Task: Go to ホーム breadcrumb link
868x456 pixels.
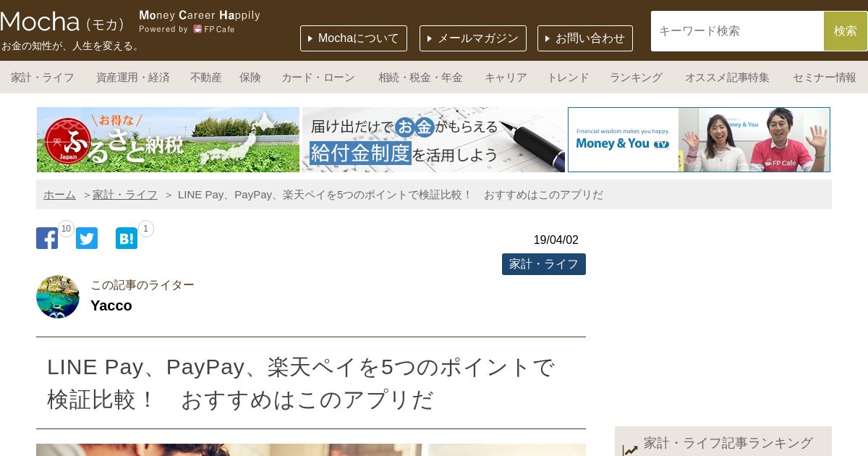Action: coord(59,195)
